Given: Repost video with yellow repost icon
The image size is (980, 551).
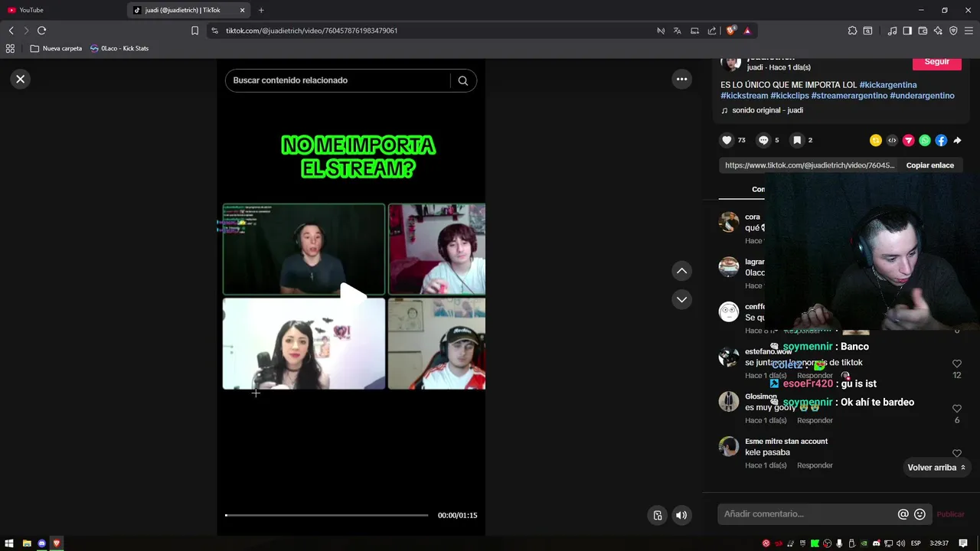Looking at the screenshot, I should tap(876, 140).
